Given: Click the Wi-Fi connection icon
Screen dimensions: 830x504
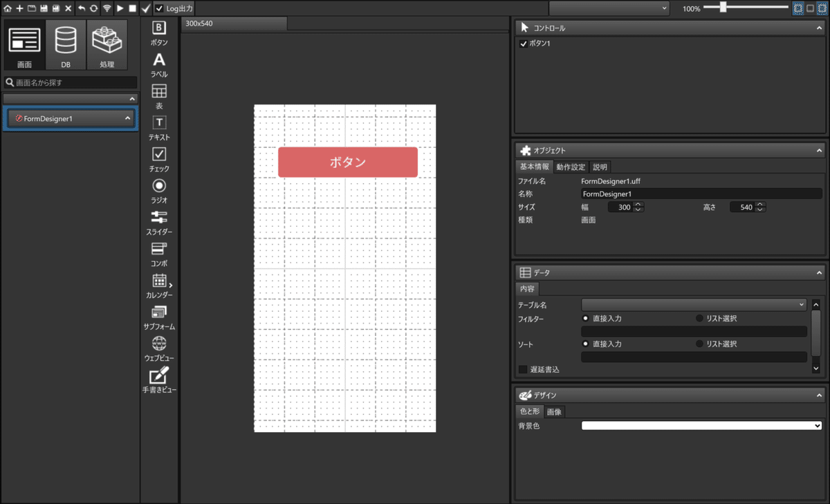Looking at the screenshot, I should pos(107,8).
